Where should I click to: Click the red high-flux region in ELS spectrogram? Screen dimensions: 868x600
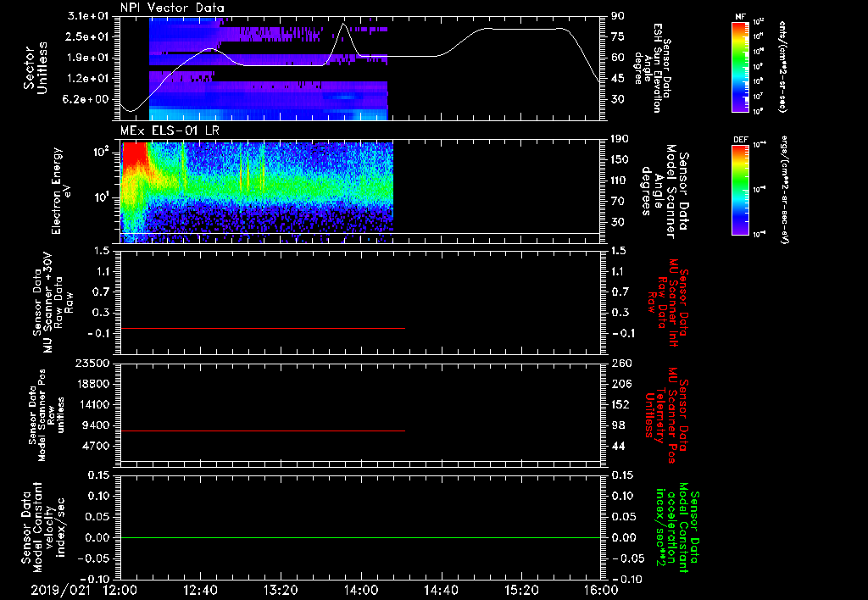135,155
